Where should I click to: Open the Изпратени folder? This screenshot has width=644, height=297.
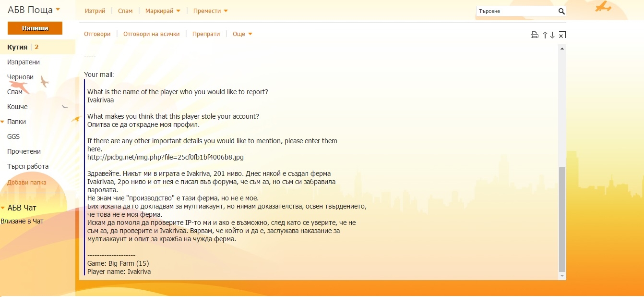click(x=24, y=62)
